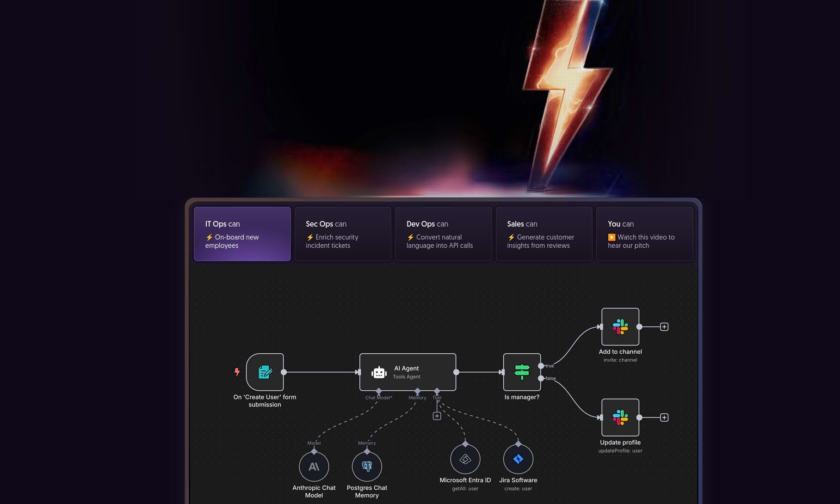Select the AI Agent robot icon
The image size is (840, 504).
coord(379,372)
